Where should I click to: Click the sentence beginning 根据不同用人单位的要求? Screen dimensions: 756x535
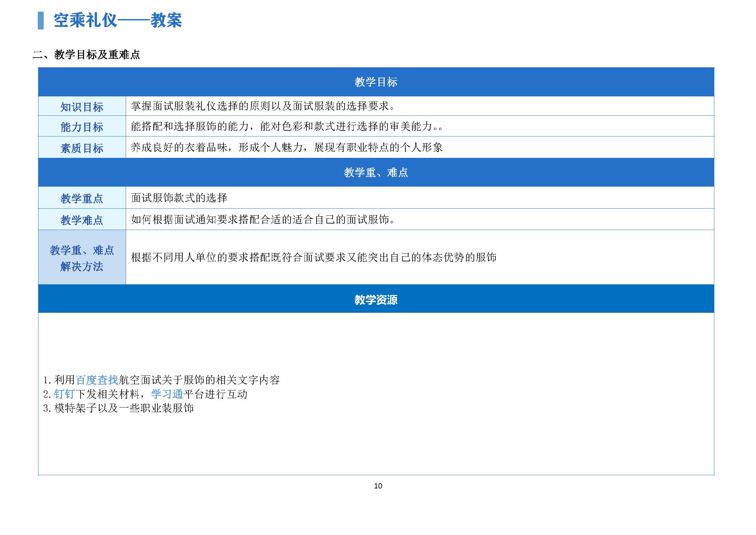pos(314,257)
